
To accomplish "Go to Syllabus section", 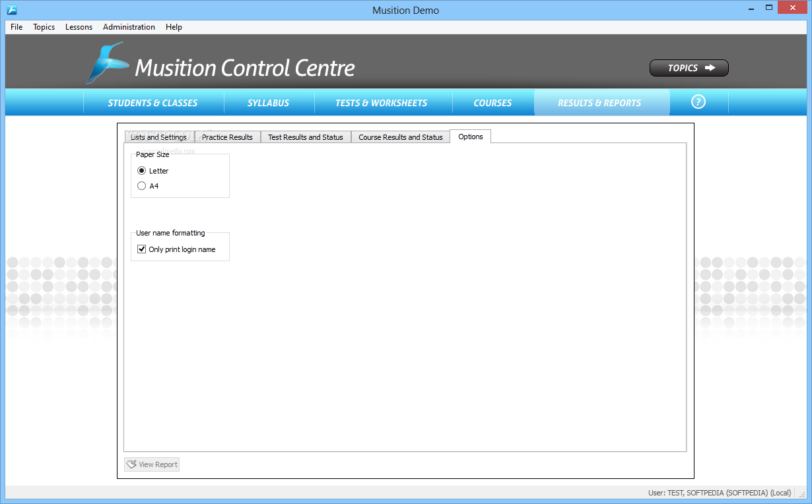I will coord(269,103).
